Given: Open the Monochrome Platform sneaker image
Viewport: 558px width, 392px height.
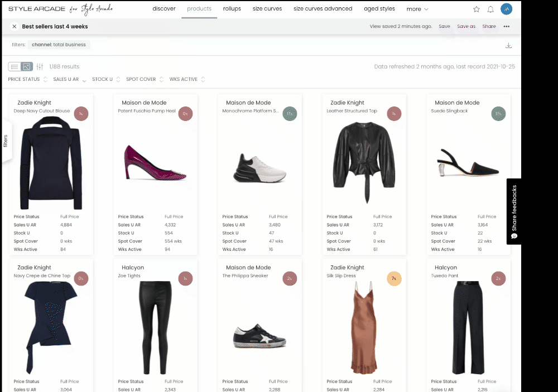Looking at the screenshot, I should tap(260, 168).
